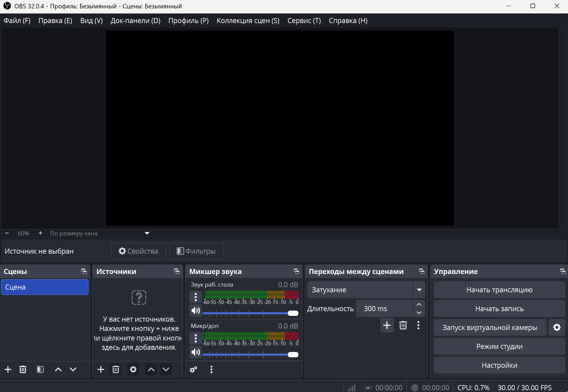Open the Коллекция сцен menu
568x392 pixels.
tap(248, 20)
